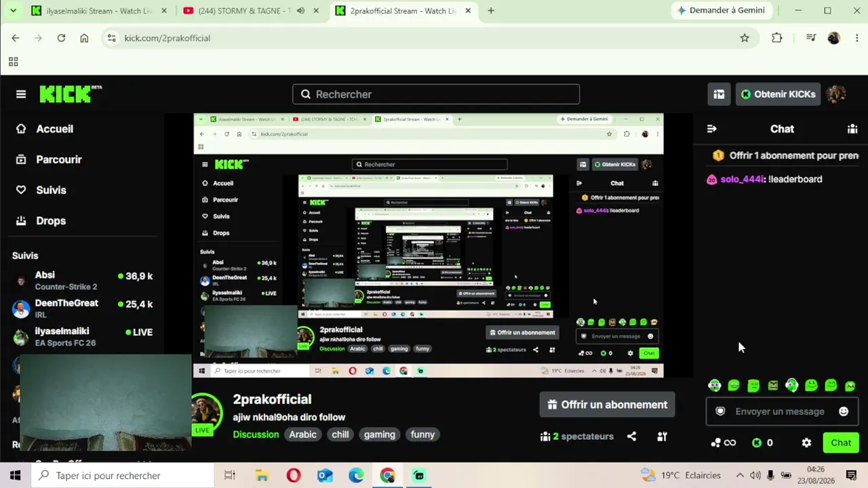
Task: Open Chrome media controls icon
Action: 811,38
